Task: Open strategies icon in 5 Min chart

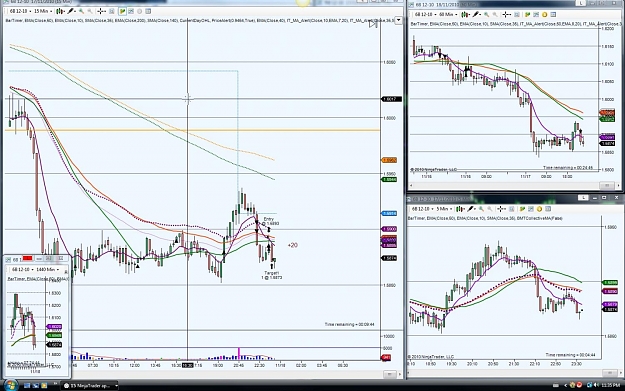Action: (x=539, y=208)
